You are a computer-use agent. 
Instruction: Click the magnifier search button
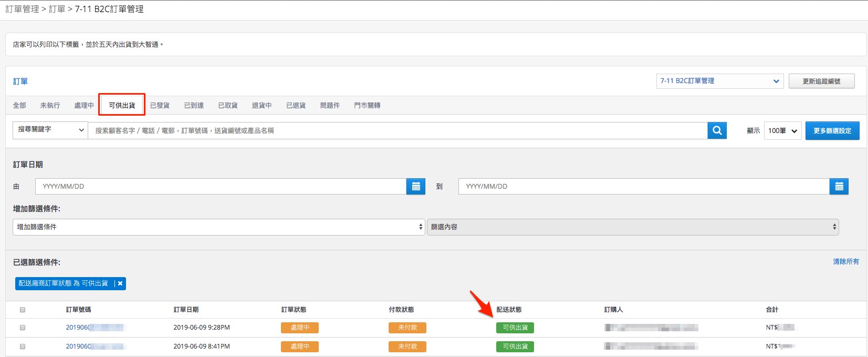(717, 130)
